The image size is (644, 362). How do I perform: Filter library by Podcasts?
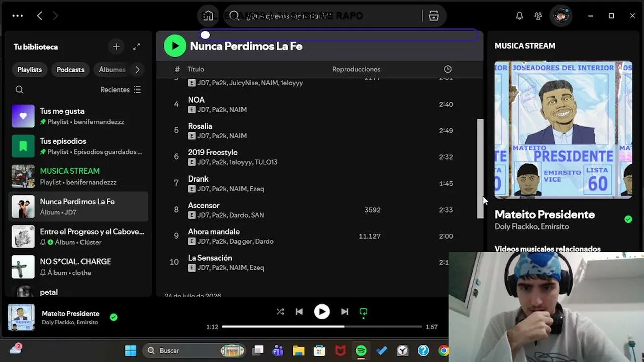click(x=70, y=70)
